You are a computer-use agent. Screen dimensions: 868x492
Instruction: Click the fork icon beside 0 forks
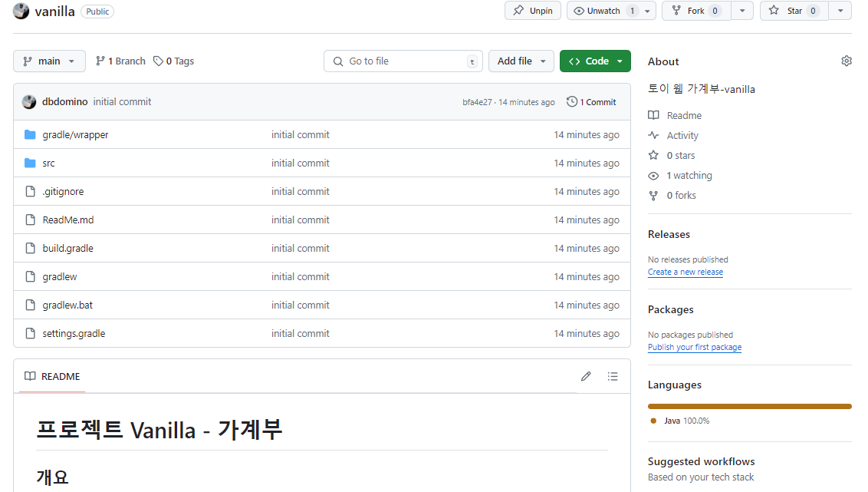654,196
